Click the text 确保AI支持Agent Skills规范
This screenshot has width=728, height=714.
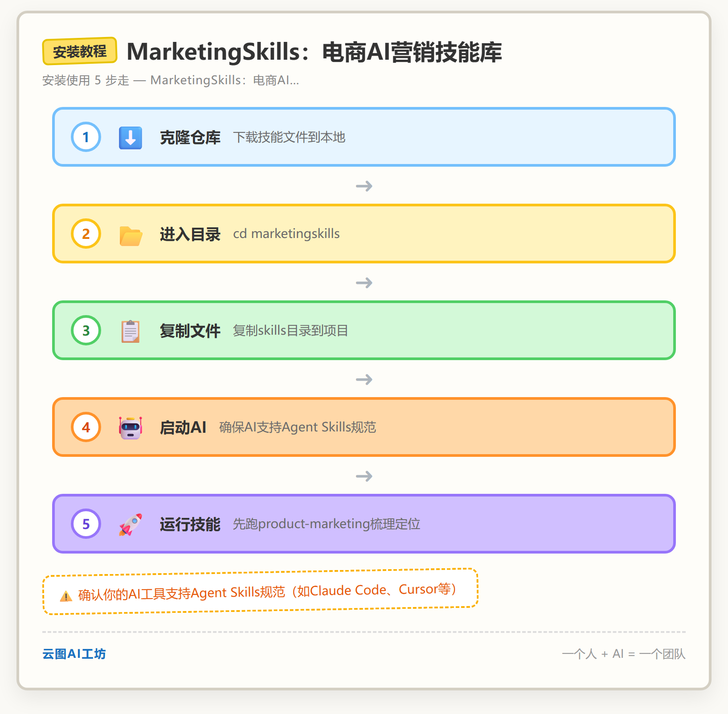(298, 427)
